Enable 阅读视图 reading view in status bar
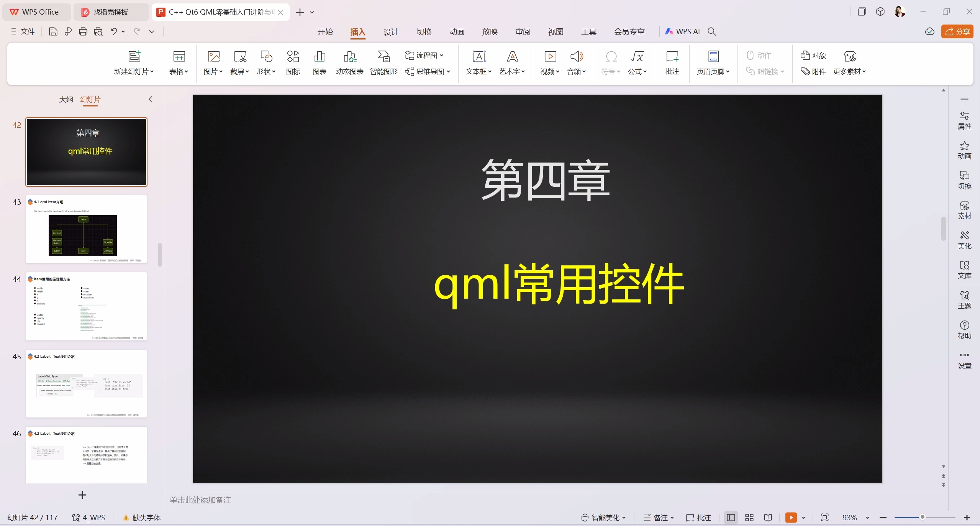This screenshot has width=980, height=526. pyautogui.click(x=768, y=518)
